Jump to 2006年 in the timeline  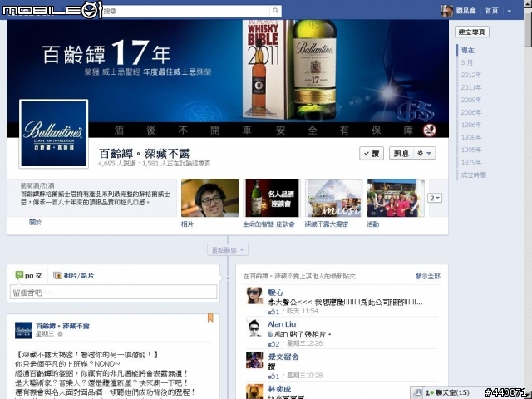[x=471, y=112]
